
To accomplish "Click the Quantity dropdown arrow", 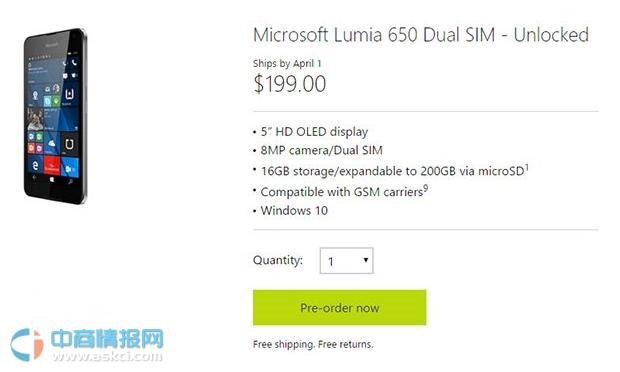I will pos(366,260).
